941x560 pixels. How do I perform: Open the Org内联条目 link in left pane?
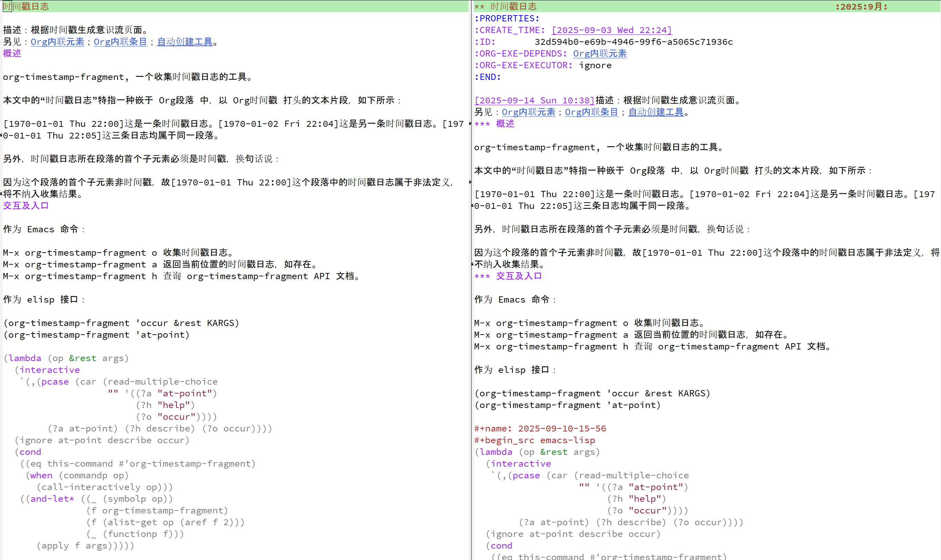pyautogui.click(x=120, y=41)
